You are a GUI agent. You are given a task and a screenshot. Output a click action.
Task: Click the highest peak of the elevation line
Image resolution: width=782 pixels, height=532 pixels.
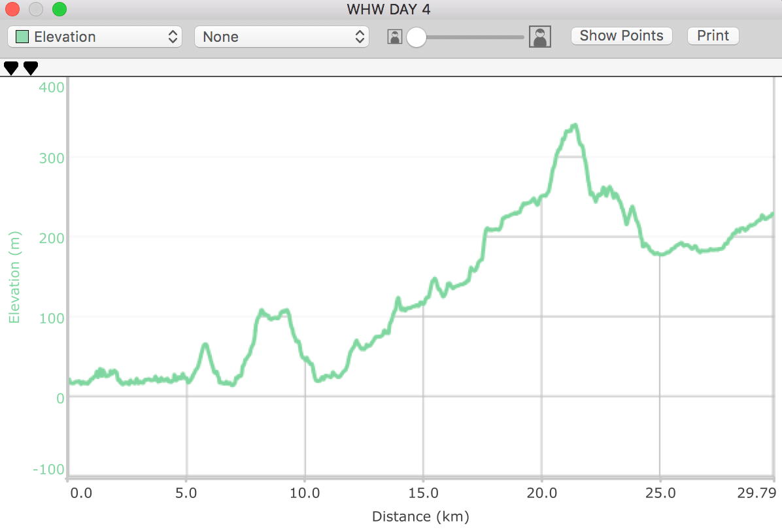click(x=574, y=125)
